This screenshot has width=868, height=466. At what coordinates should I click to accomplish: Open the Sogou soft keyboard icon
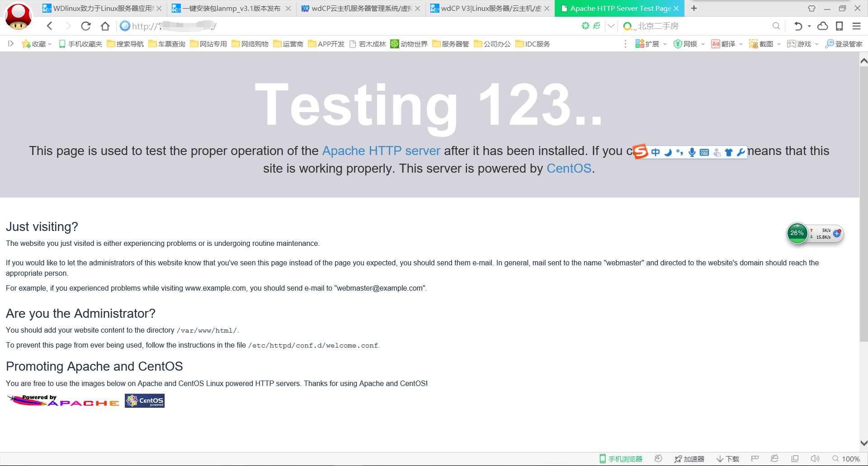[x=704, y=152]
